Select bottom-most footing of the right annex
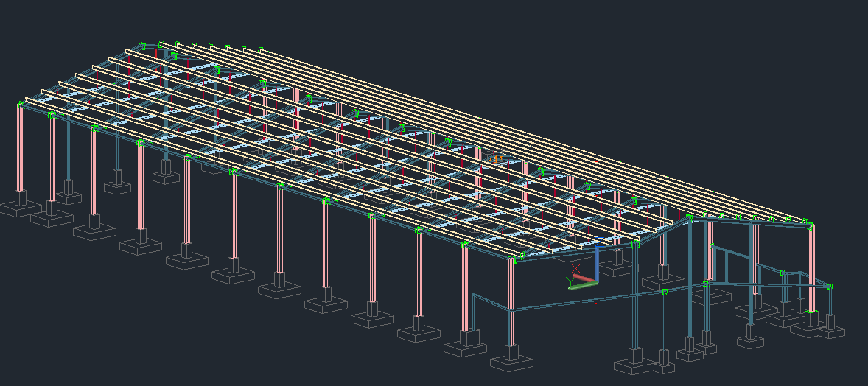868x386 pixels. (634, 363)
